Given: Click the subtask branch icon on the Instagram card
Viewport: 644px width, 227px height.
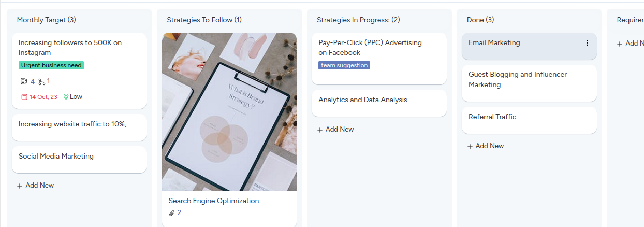Looking at the screenshot, I should coord(41,81).
